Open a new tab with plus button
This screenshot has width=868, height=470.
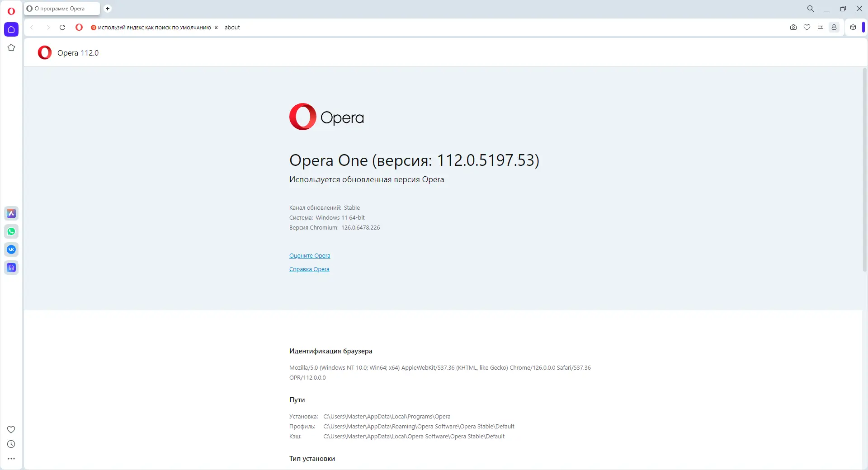[x=108, y=9]
